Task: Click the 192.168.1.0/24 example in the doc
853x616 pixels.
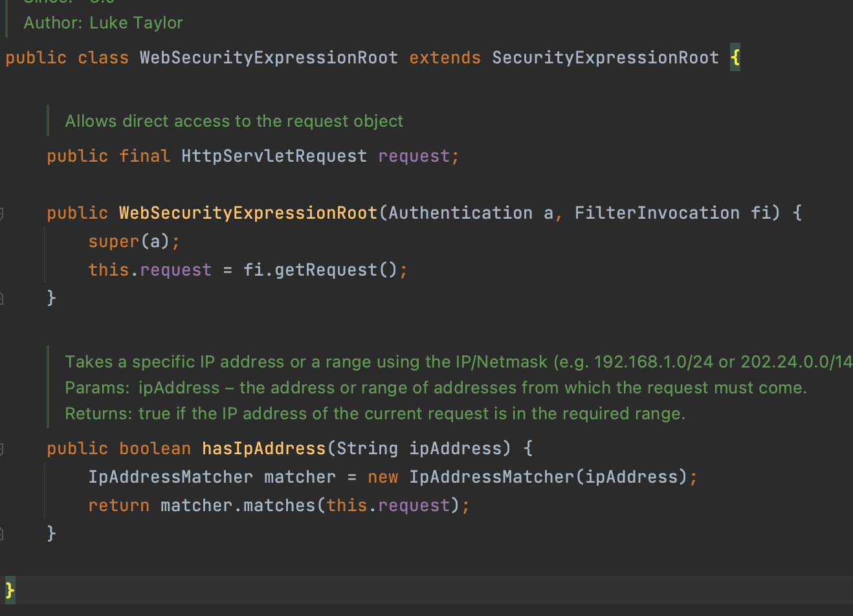Action: [x=654, y=362]
